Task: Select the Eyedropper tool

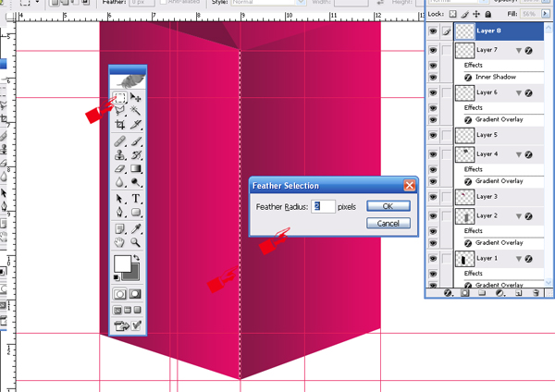Action: click(136, 229)
